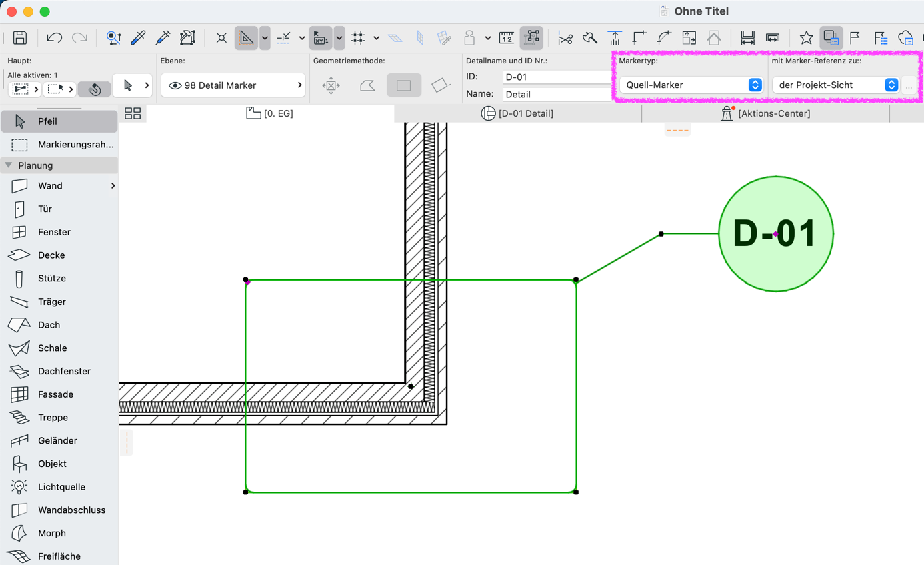Toggle the magnet quick selection button
Screen dimensions: 924x565
point(95,89)
